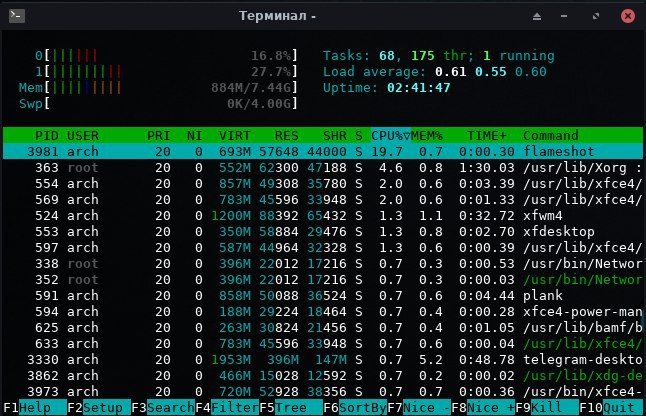Screen dimensions: 646x416
Task: Click F10 Quit to exit htop
Action: [x=611, y=408]
